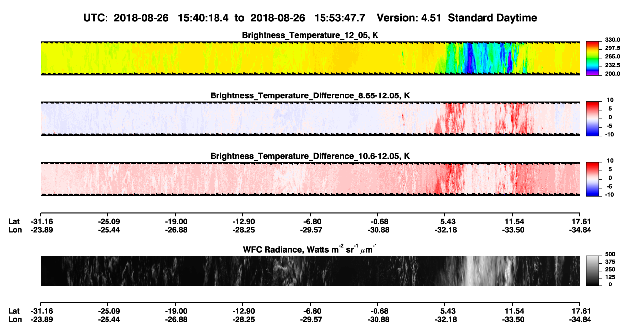Click -19.00 latitude under the 10.6-12.05 panel

175,221
